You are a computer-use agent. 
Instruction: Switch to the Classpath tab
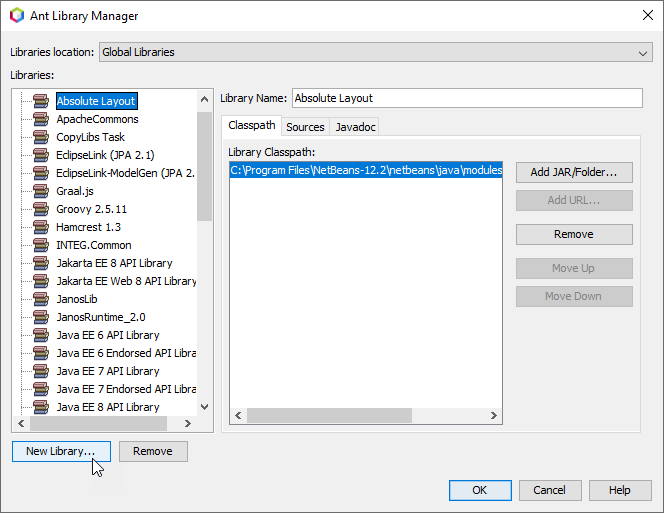(252, 126)
